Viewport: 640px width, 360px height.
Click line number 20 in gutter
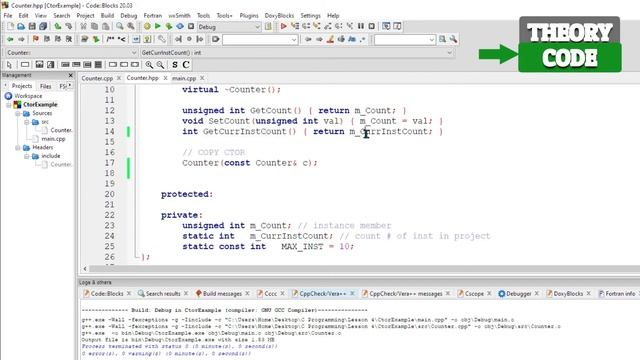pos(109,194)
